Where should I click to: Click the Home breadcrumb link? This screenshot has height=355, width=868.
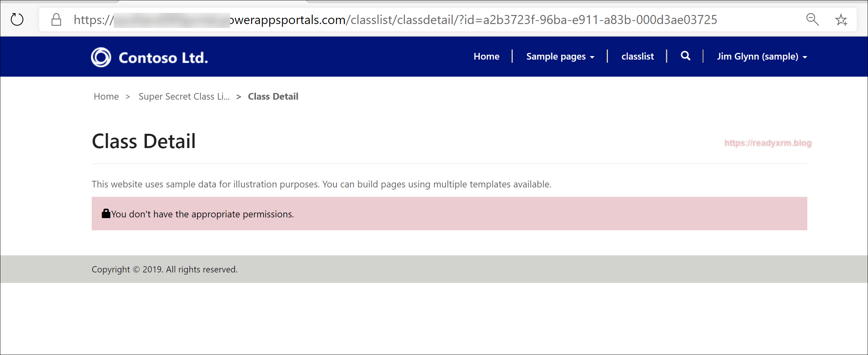point(106,97)
